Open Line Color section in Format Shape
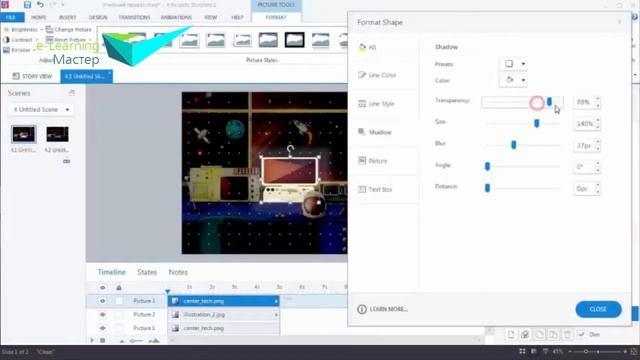The image size is (640, 360). (x=383, y=75)
